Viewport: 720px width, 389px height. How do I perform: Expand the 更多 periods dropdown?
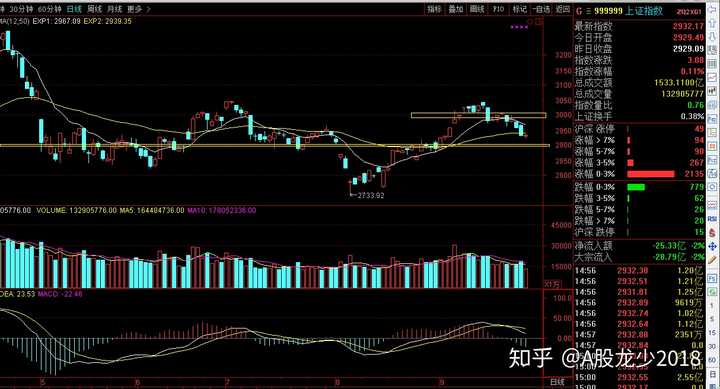click(x=138, y=9)
